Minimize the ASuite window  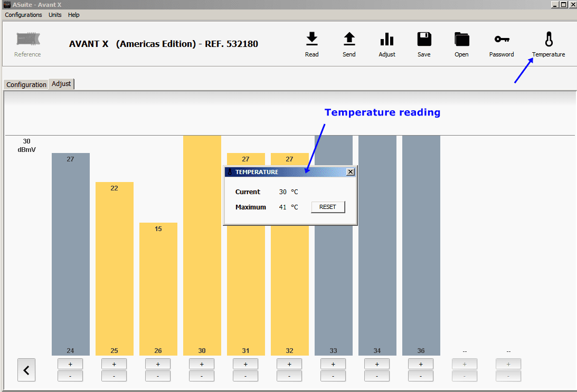[555, 5]
